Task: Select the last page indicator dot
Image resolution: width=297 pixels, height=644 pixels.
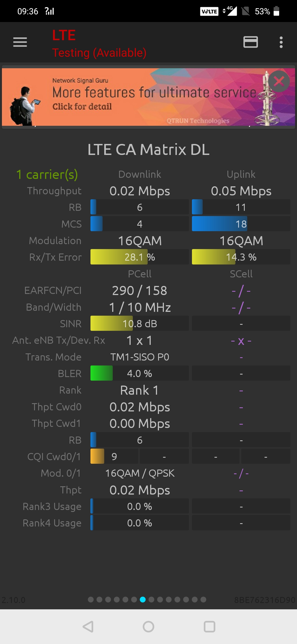Action: [x=203, y=599]
